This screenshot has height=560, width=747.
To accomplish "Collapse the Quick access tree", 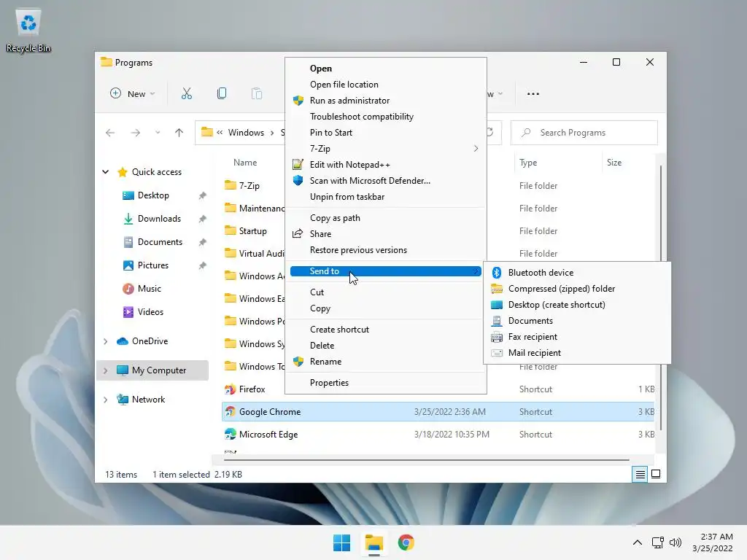I will click(x=105, y=172).
